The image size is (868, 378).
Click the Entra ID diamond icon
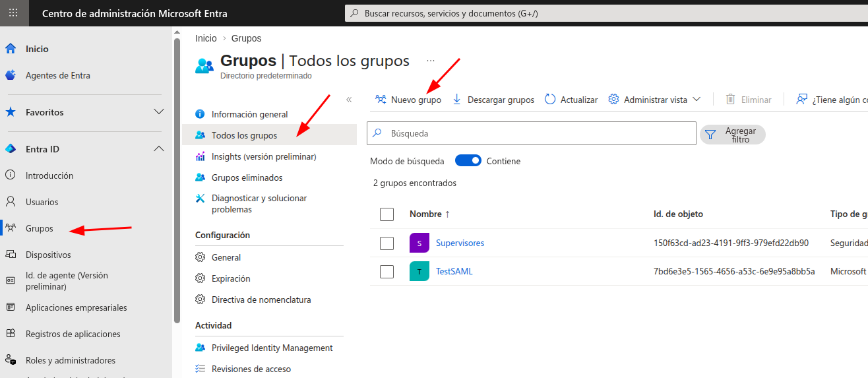click(x=11, y=149)
